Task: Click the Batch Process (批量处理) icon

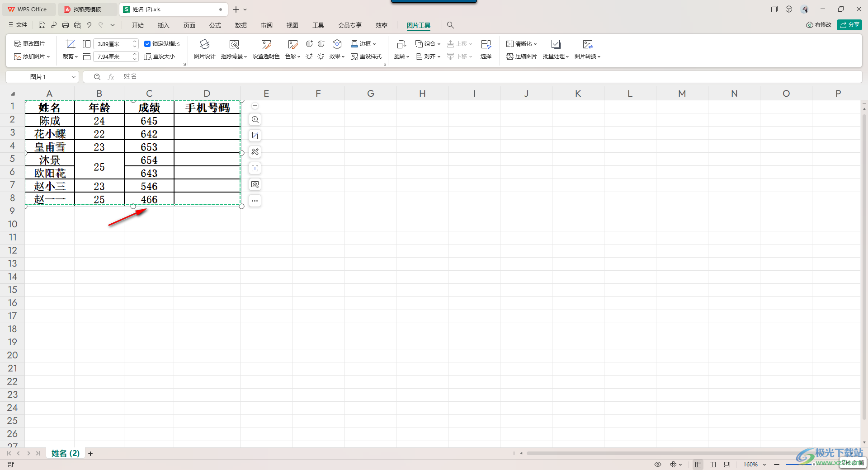Action: tap(556, 44)
